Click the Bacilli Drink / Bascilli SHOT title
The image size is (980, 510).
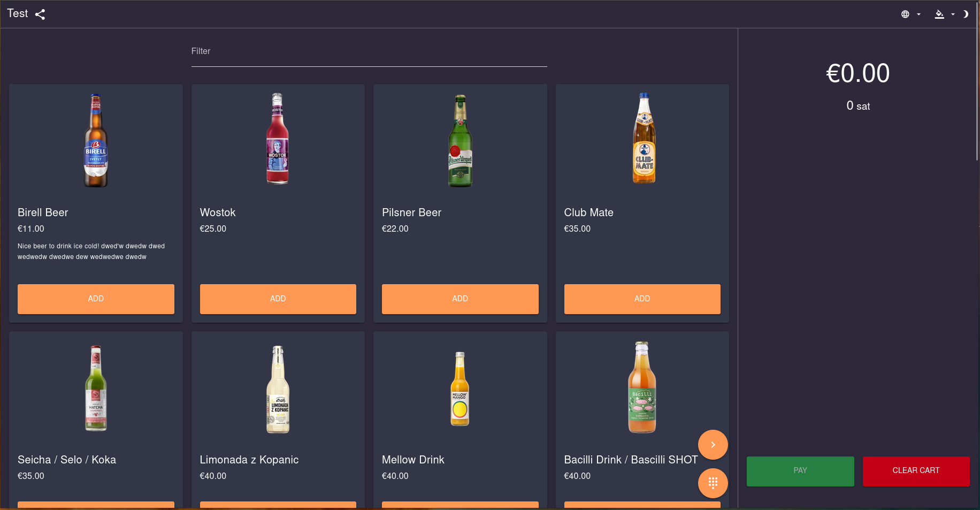(x=631, y=460)
